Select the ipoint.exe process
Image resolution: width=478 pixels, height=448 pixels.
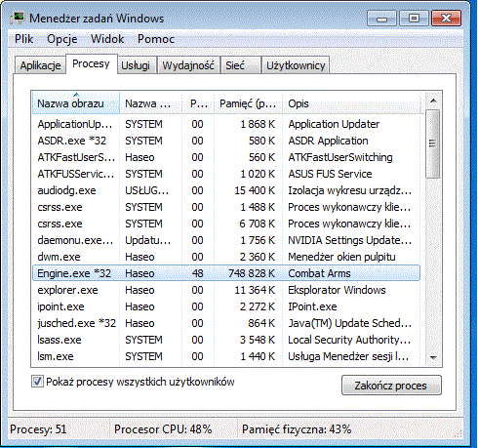(226, 306)
